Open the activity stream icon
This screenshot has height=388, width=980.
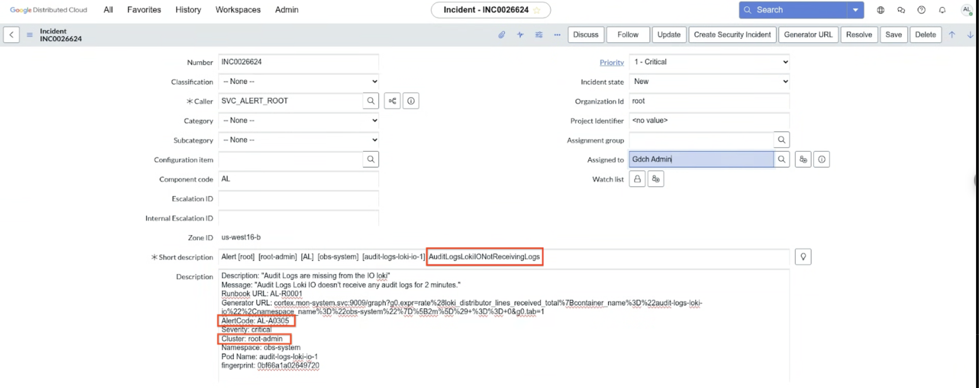(x=520, y=35)
